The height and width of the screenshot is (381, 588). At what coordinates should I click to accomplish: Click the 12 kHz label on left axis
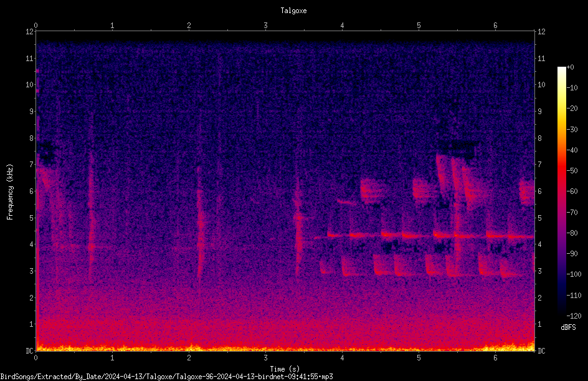(30, 32)
